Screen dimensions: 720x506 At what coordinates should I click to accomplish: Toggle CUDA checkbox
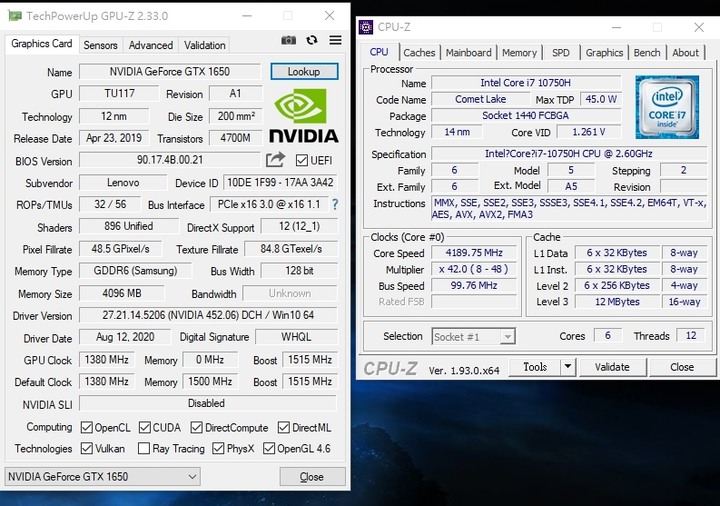coord(145,427)
